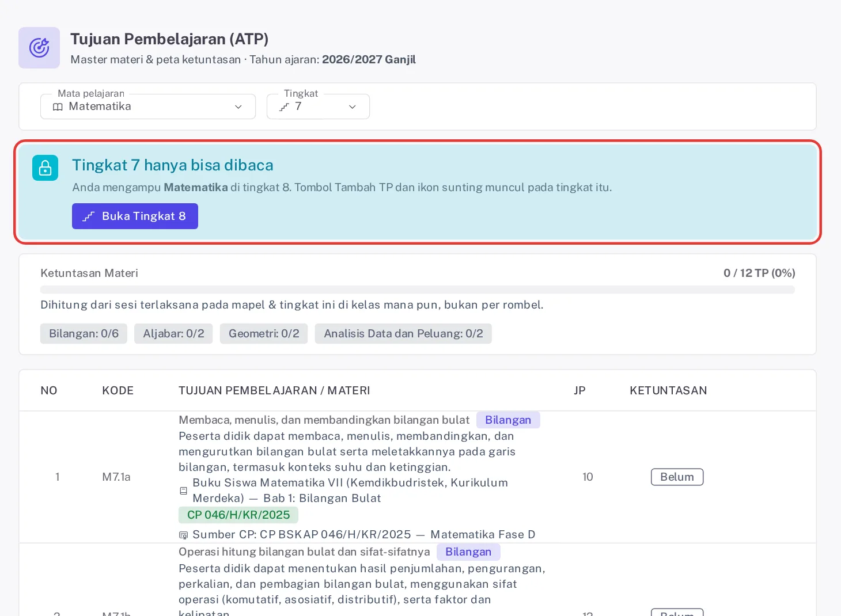Image resolution: width=841 pixels, height=616 pixels.
Task: Click the JP column header
Action: [x=579, y=390]
